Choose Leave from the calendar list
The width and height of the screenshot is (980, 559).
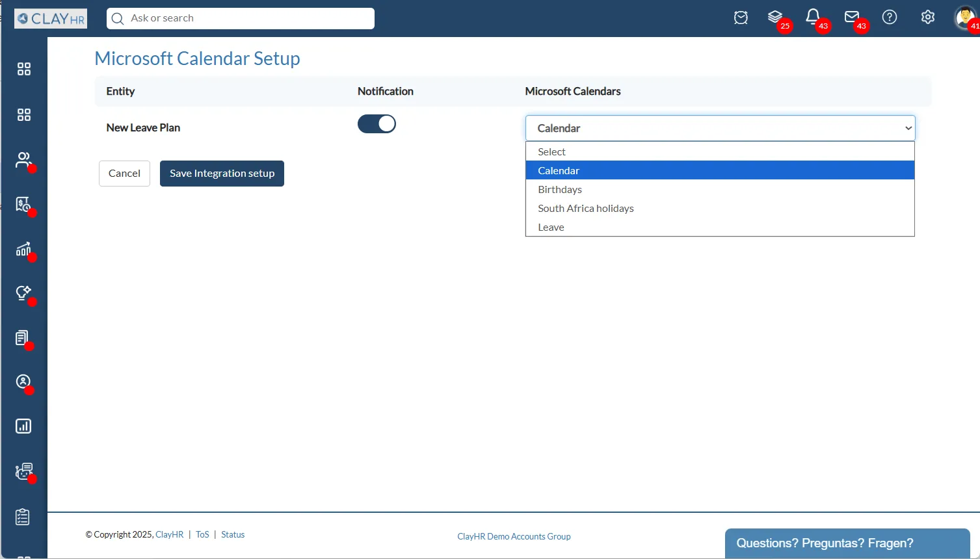click(720, 227)
